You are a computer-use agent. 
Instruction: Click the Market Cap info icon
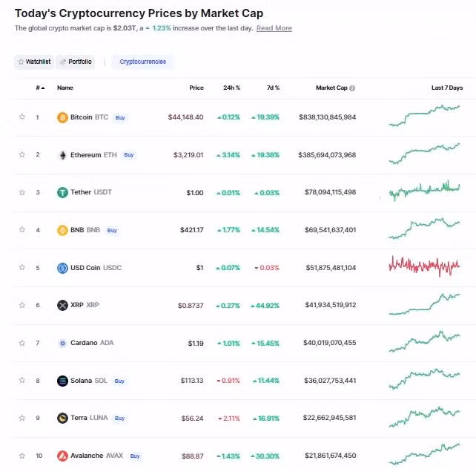tap(352, 88)
